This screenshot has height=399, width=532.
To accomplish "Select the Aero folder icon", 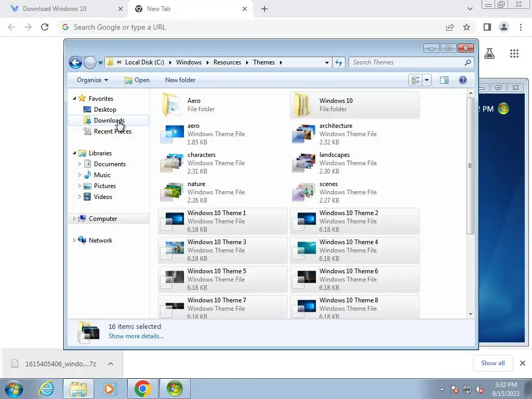I will (171, 105).
